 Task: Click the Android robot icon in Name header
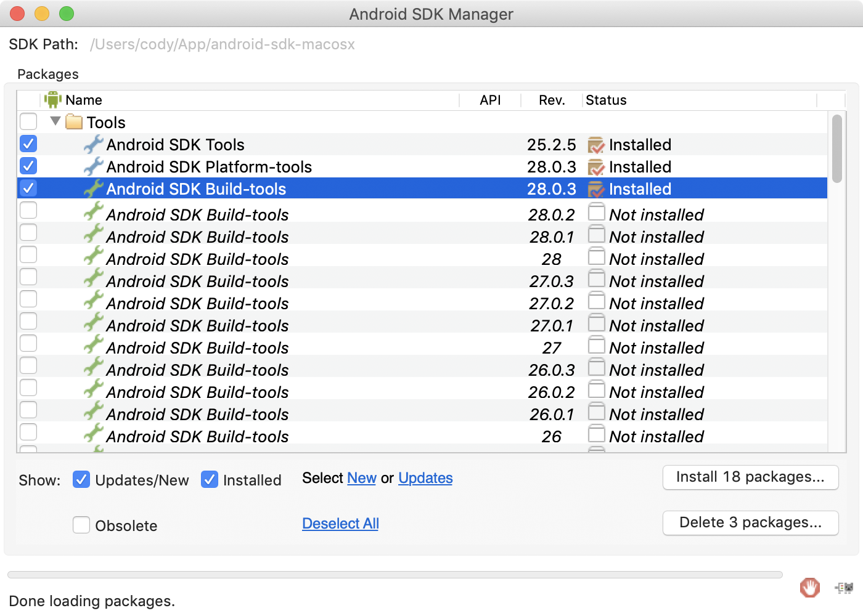click(x=53, y=100)
